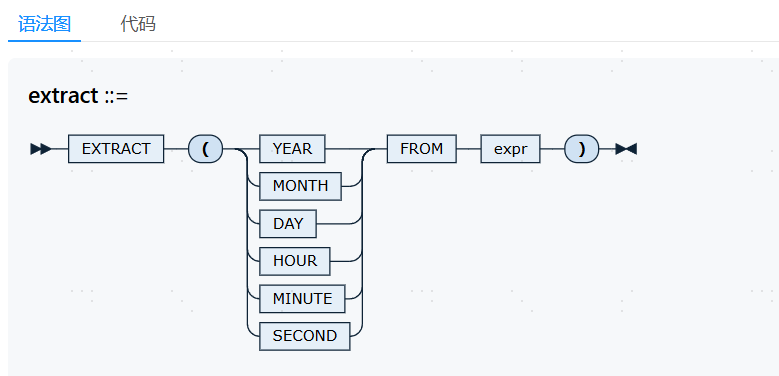Screen dimensions: 779x376
Task: Click the diagram start double-arrow marker
Action: coord(40,149)
